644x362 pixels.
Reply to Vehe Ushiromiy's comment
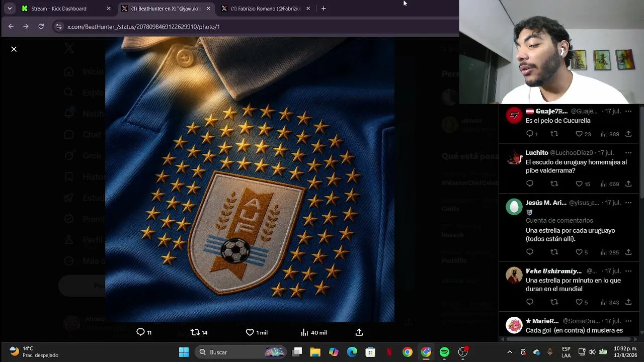click(530, 302)
